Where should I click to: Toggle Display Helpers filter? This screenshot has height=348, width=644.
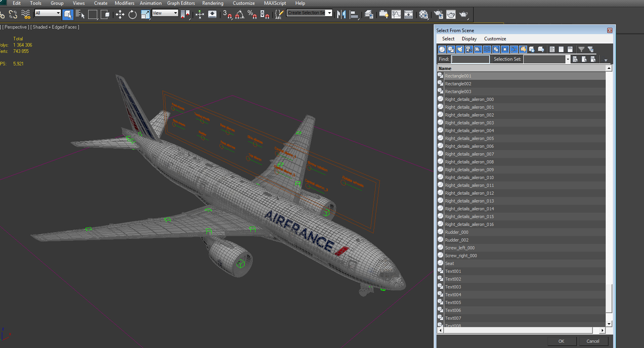(478, 49)
